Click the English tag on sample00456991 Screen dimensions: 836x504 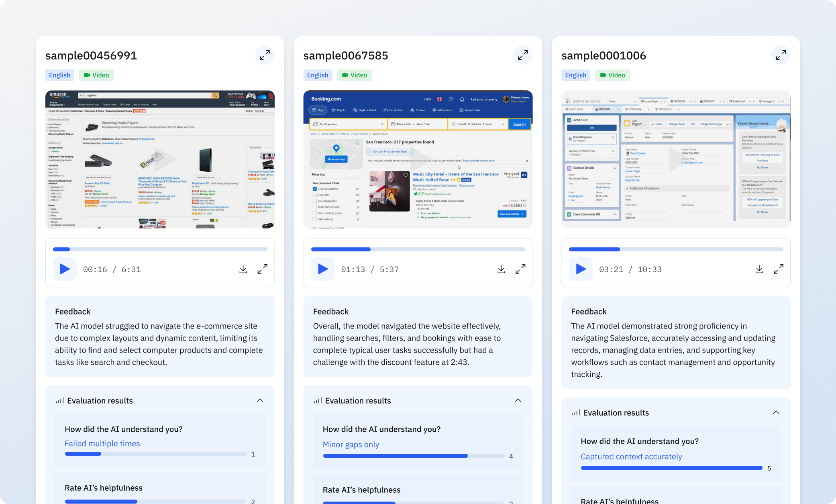point(59,75)
